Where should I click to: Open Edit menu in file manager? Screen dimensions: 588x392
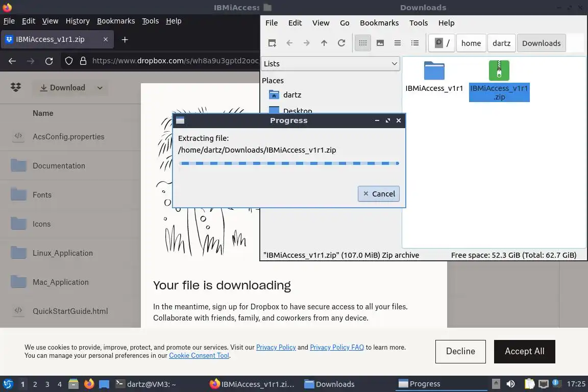point(295,23)
